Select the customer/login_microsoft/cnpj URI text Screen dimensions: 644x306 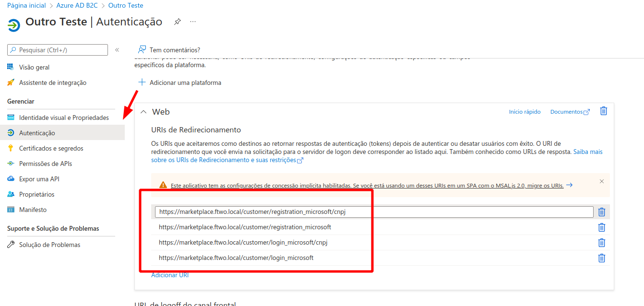pyautogui.click(x=243, y=243)
